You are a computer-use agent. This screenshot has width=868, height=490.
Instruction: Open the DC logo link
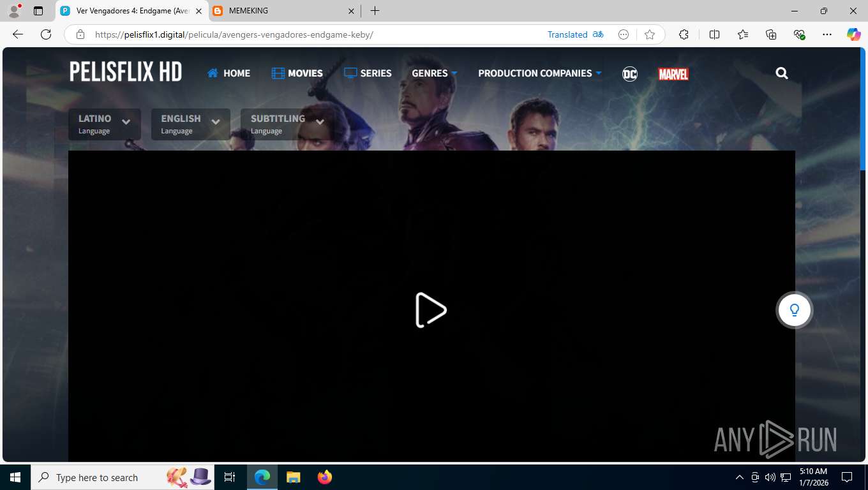(x=630, y=74)
